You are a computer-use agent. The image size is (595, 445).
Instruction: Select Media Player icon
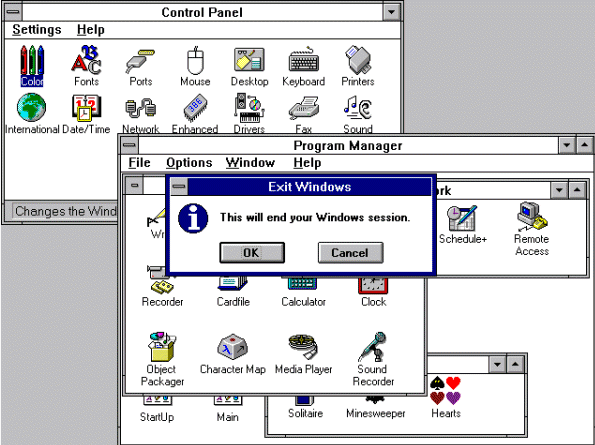304,354
